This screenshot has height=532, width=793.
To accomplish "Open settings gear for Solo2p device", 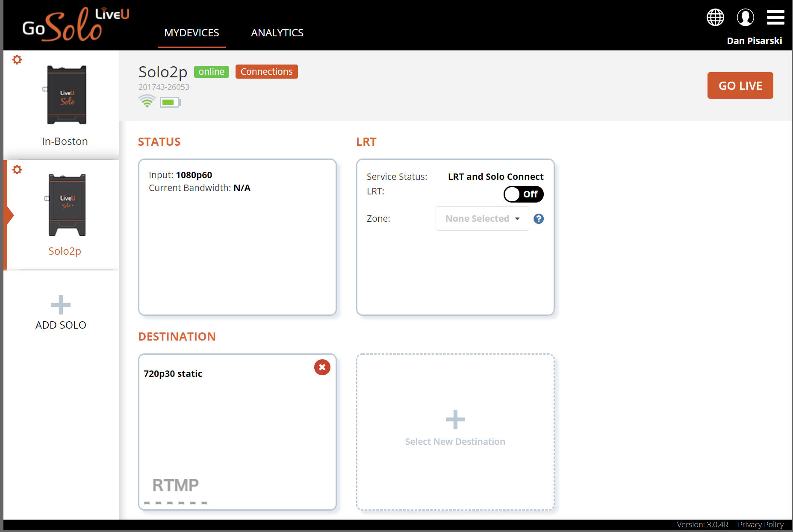I will (x=17, y=170).
